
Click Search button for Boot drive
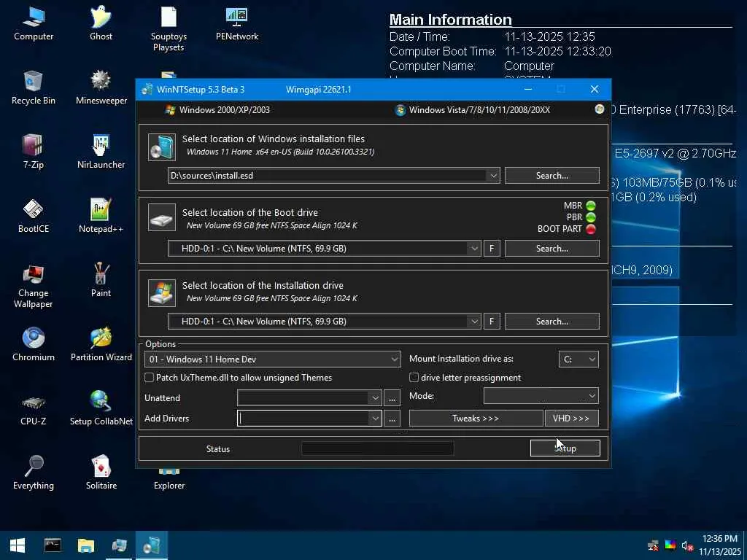551,249
